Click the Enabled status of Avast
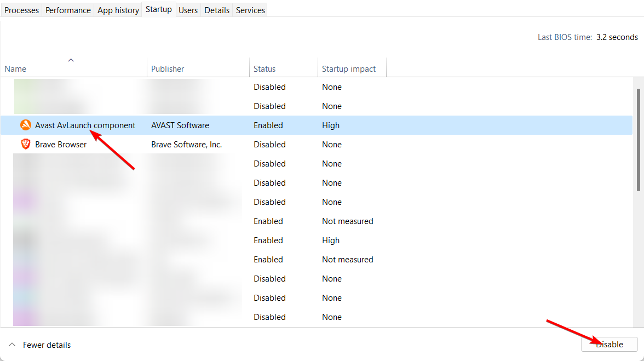The height and width of the screenshot is (361, 644). pos(268,125)
